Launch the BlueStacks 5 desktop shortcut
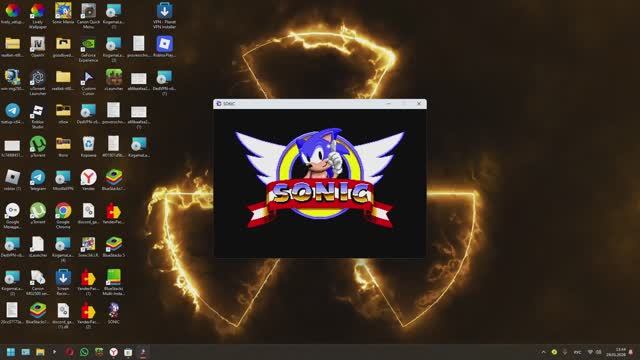The height and width of the screenshot is (360, 640). tap(113, 244)
